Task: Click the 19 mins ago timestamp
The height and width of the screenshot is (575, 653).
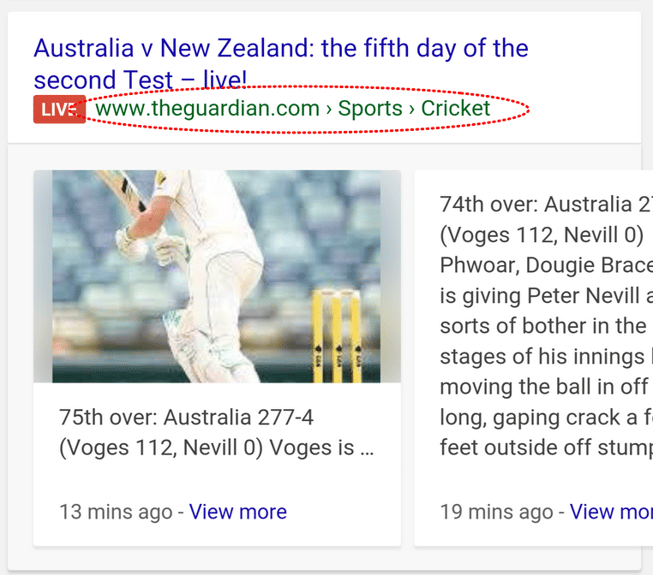Action: pyautogui.click(x=496, y=512)
